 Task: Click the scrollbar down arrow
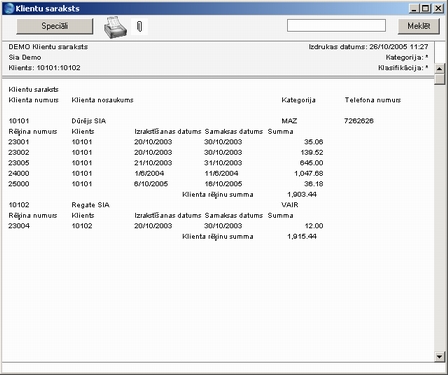click(439, 357)
